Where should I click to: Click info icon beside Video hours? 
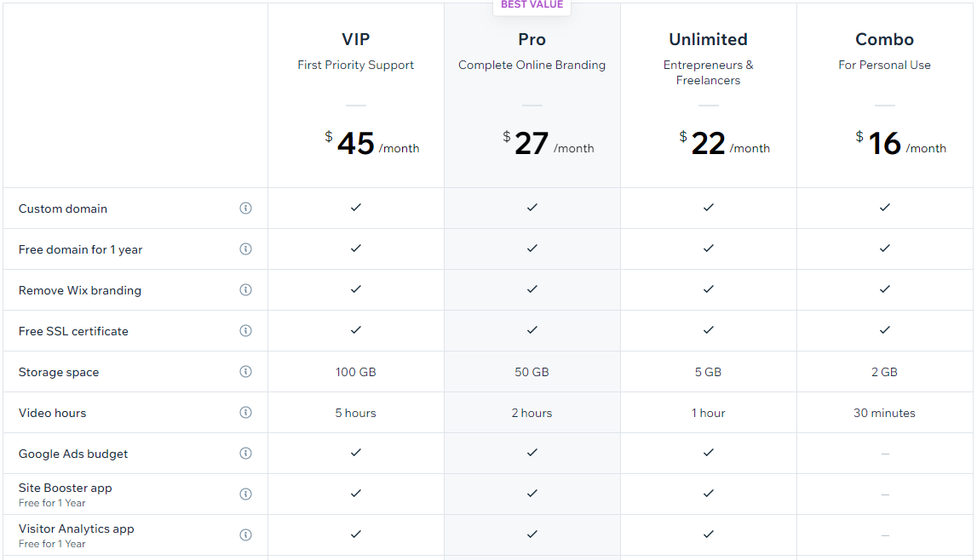[x=245, y=413]
